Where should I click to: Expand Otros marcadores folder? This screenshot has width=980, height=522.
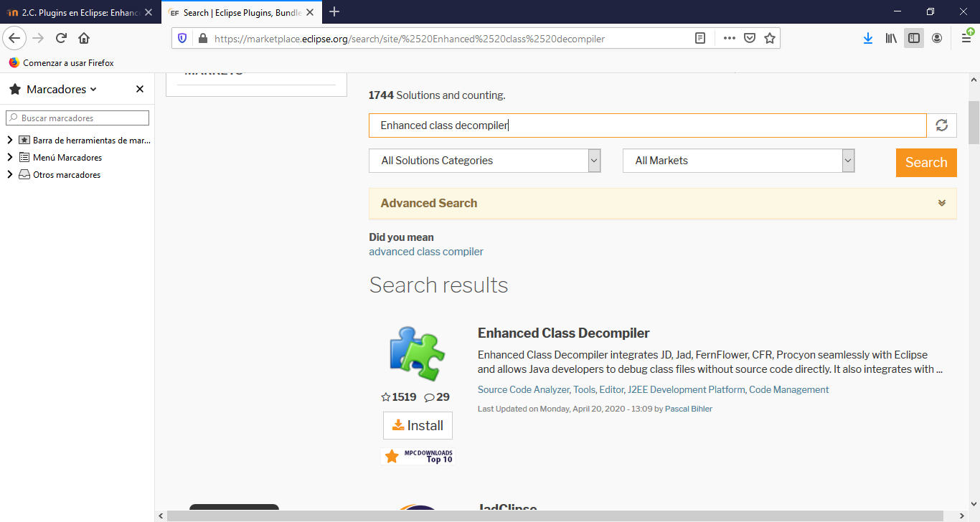[10, 175]
